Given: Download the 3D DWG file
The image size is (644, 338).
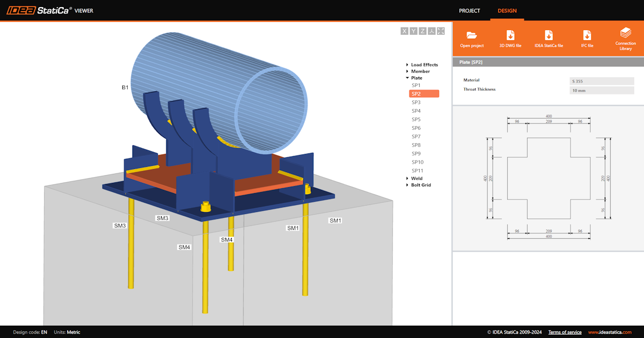Looking at the screenshot, I should coord(510,35).
